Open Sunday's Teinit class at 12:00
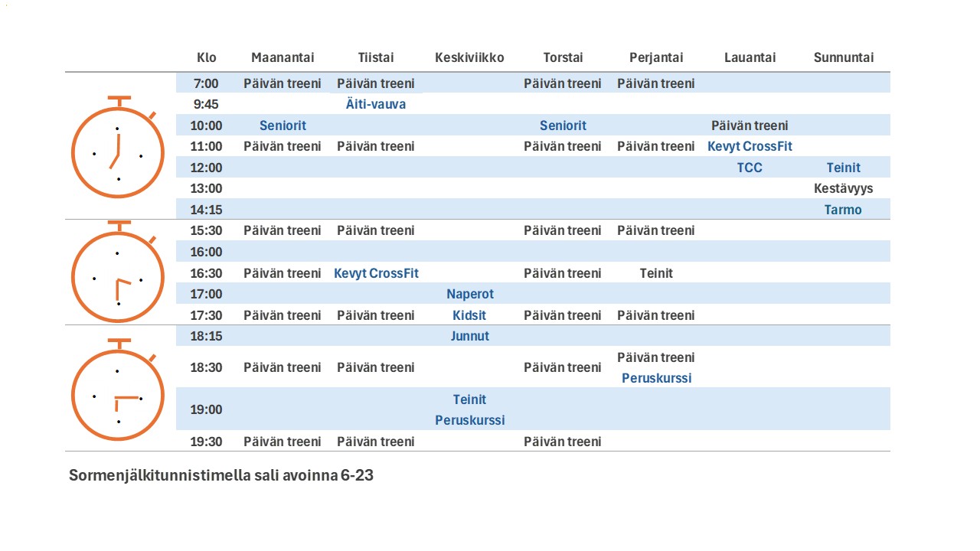The width and height of the screenshot is (980, 551). pos(843,168)
